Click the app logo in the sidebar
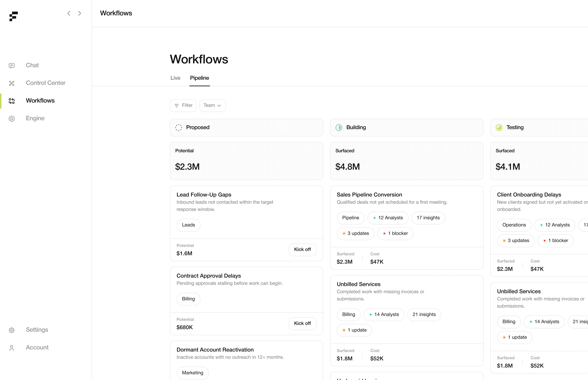 [14, 16]
